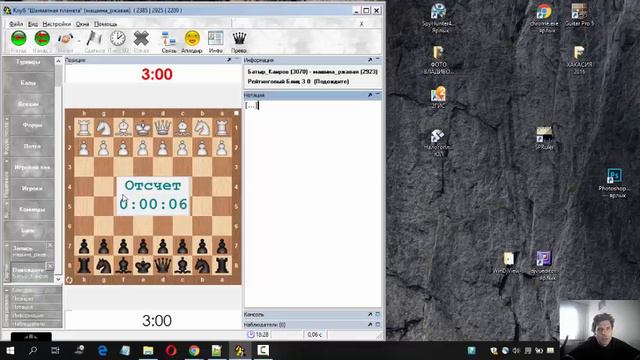This screenshot has height=360, width=640.
Task: Click the green double-arrow toolbar button
Action: pyautogui.click(x=42, y=39)
